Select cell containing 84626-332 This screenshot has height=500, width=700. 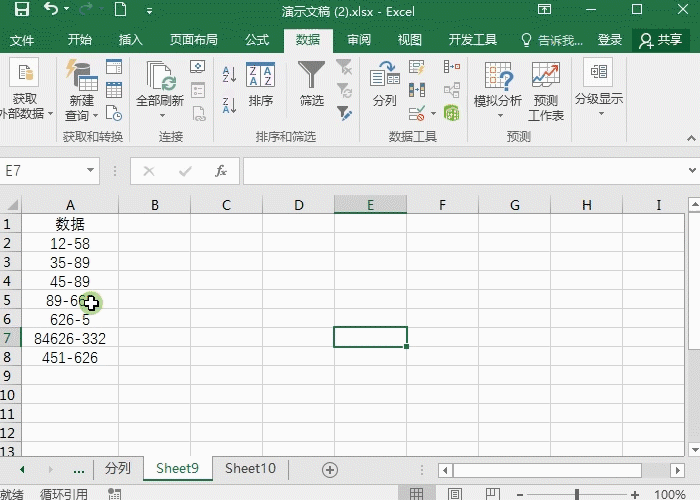[70, 338]
